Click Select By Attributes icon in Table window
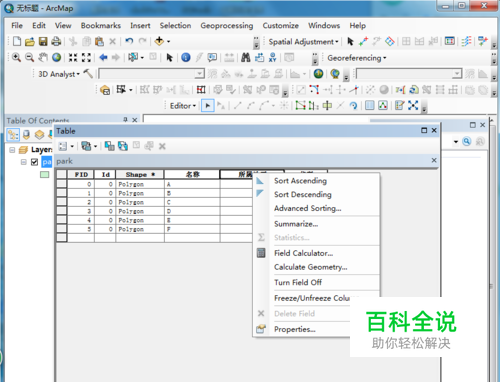Image resolution: width=500 pixels, height=382 pixels. (109, 146)
